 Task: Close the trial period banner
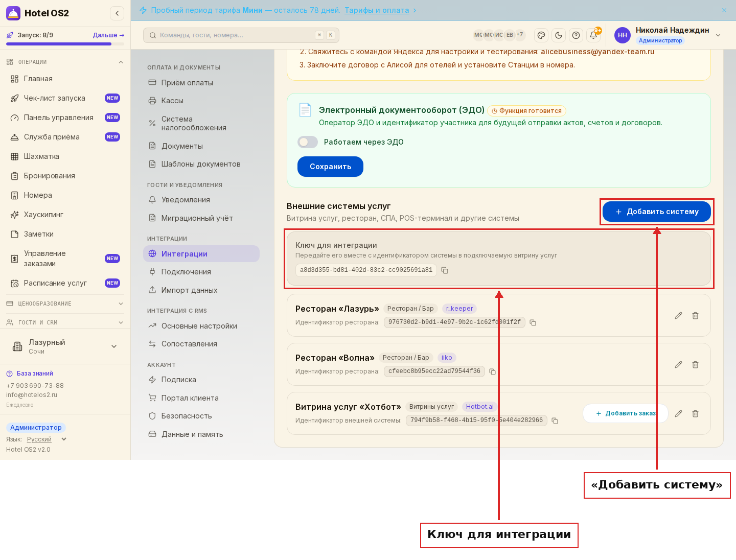(x=724, y=10)
